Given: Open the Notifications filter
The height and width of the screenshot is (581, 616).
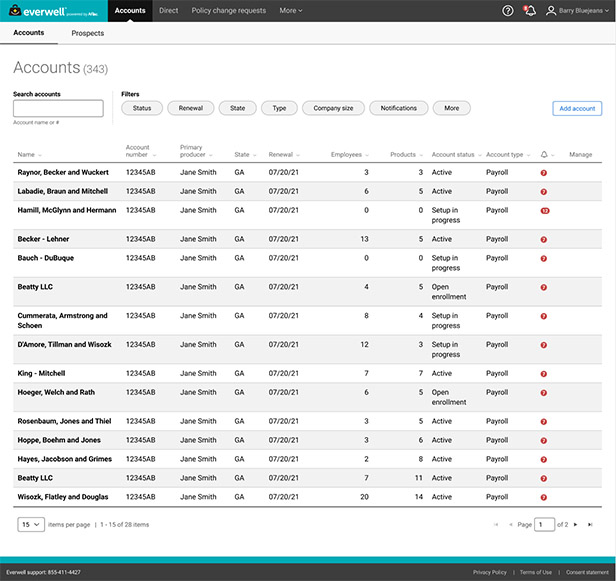Looking at the screenshot, I should pyautogui.click(x=398, y=108).
